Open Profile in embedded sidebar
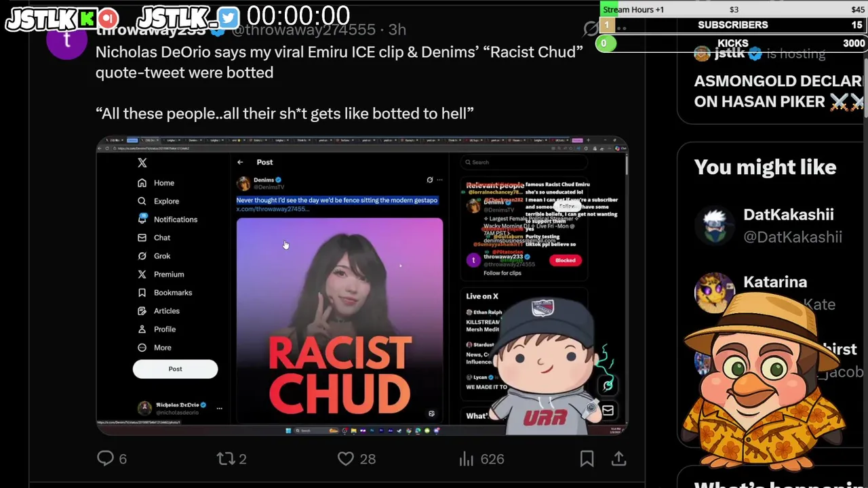This screenshot has width=868, height=488. (x=157, y=329)
